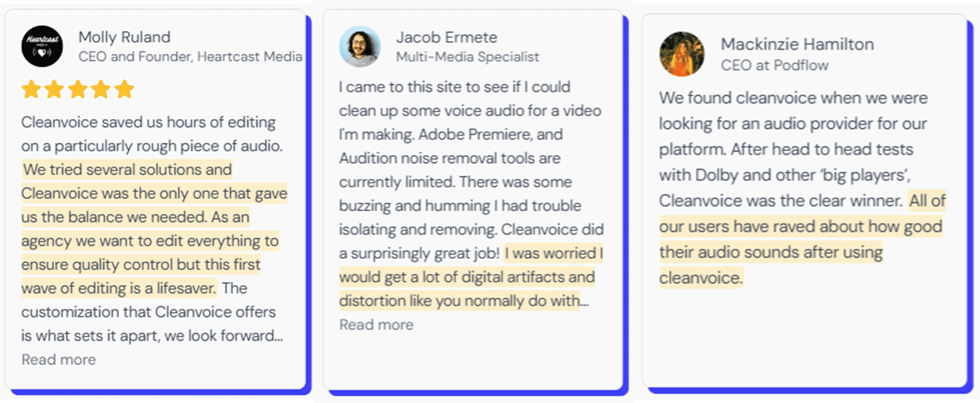The width and height of the screenshot is (980, 403).
Task: Click the Heartcast Media logo avatar
Action: coord(42,46)
